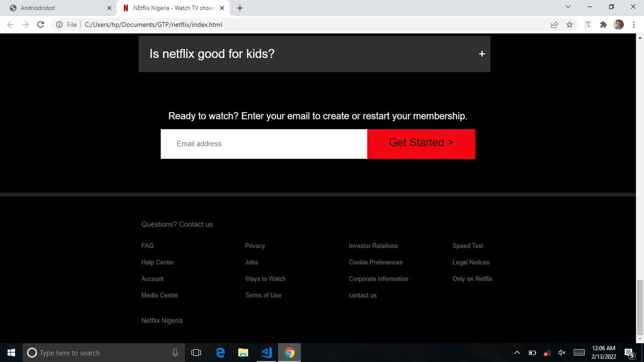Open the Investor Relations link

374,246
